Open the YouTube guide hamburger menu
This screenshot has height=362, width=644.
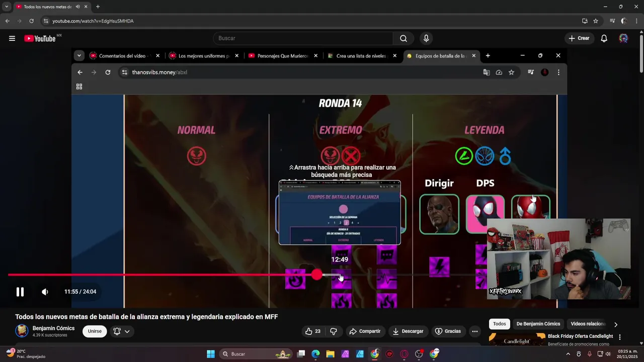tap(12, 38)
